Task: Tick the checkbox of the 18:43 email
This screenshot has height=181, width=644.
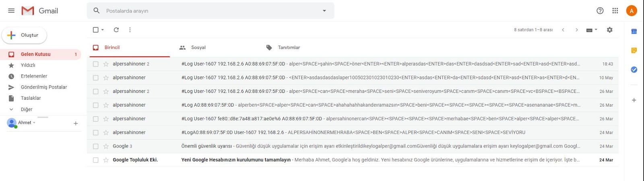Action: tap(95, 64)
